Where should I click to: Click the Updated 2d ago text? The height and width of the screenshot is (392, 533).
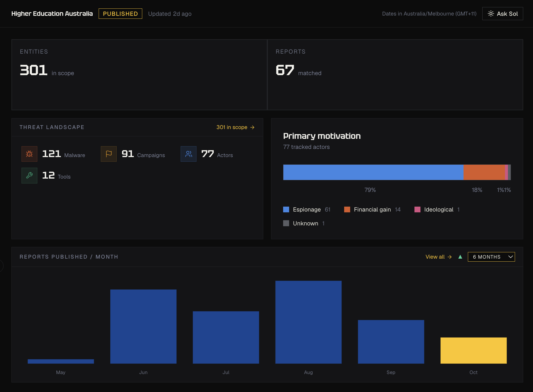pos(170,14)
